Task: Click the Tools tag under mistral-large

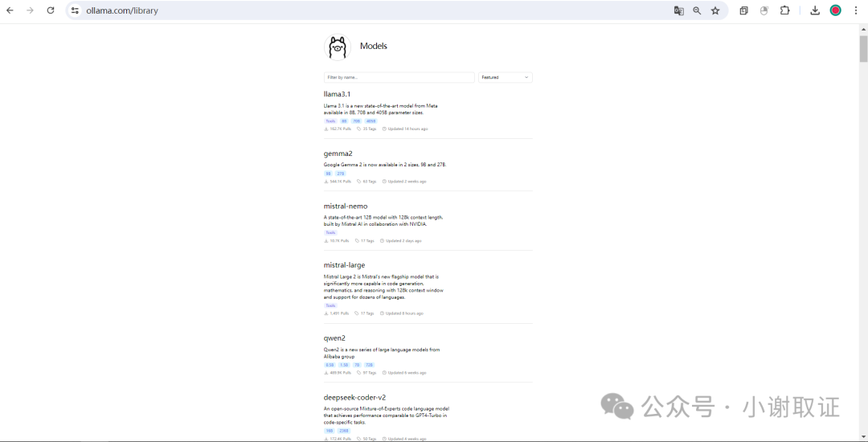Action: coord(330,306)
